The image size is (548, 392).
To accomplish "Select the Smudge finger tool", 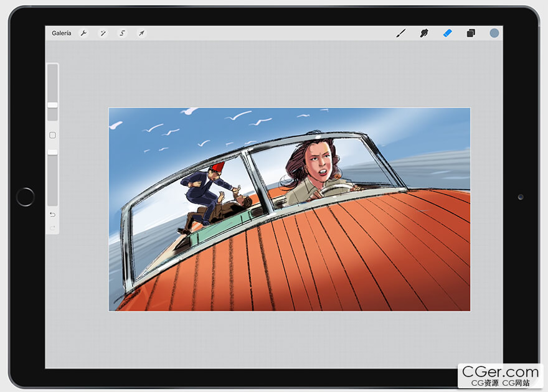I will 424,33.
